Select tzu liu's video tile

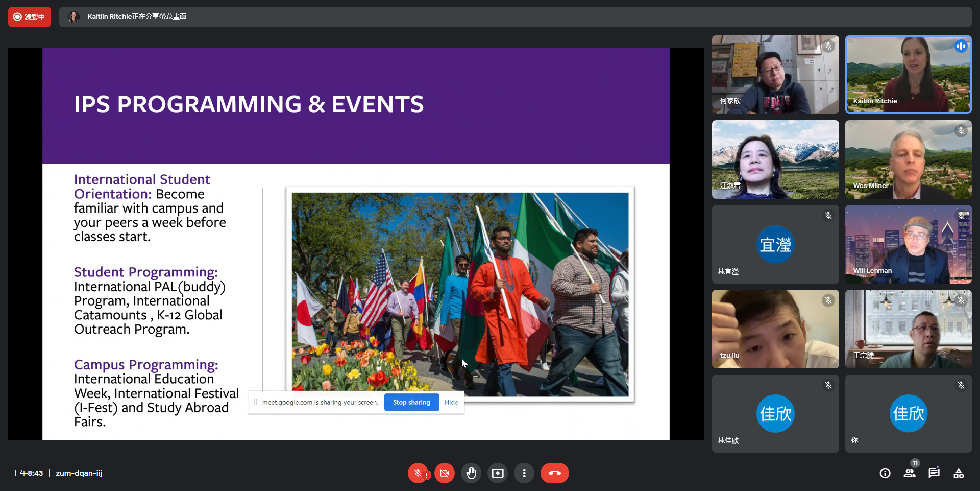click(x=775, y=329)
